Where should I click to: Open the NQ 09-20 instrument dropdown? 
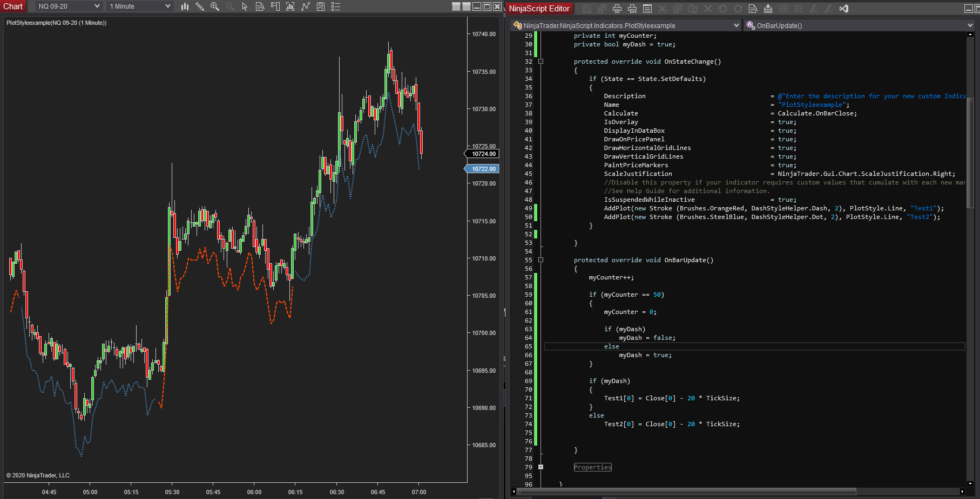69,6
